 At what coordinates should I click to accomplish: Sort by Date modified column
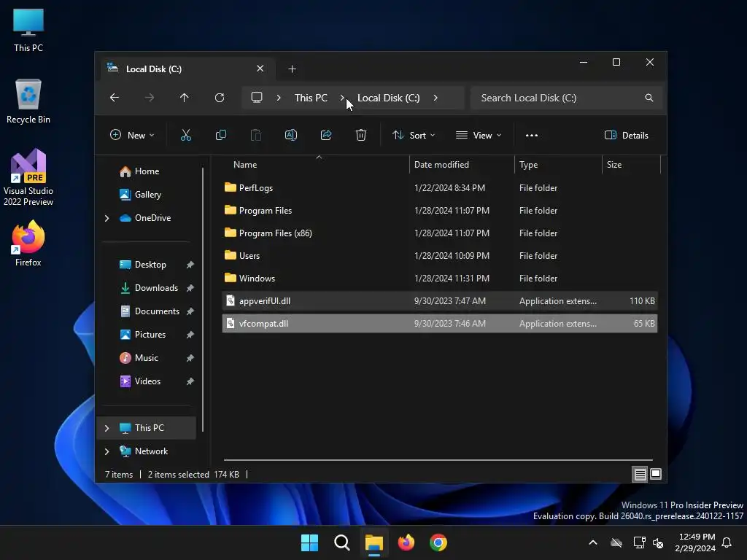coord(462,165)
